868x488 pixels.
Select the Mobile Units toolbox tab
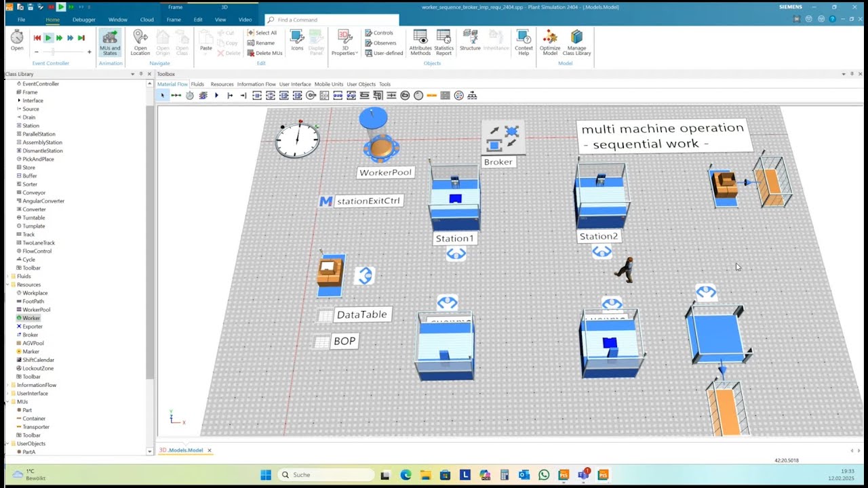point(329,84)
